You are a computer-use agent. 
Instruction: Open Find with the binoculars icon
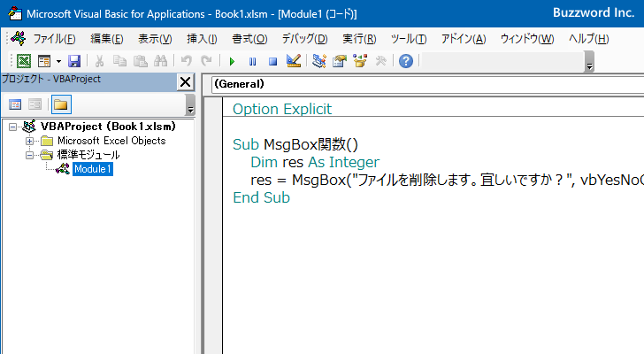[161, 61]
